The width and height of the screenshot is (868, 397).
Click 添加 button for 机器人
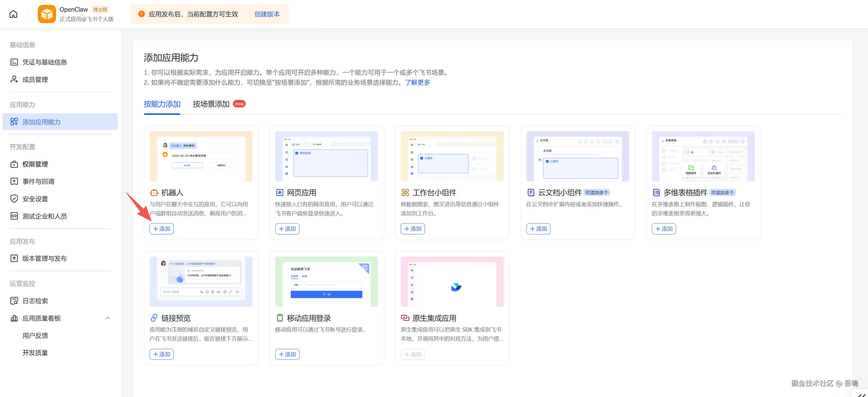point(162,229)
